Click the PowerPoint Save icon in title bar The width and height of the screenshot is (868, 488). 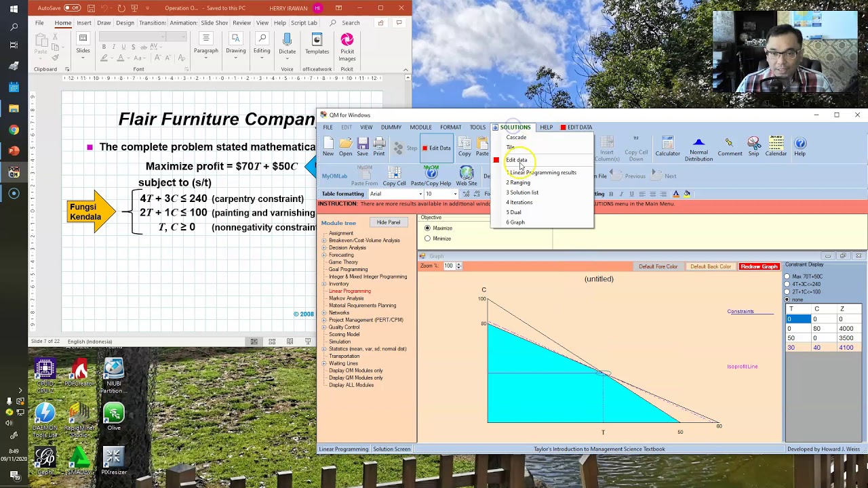(91, 8)
